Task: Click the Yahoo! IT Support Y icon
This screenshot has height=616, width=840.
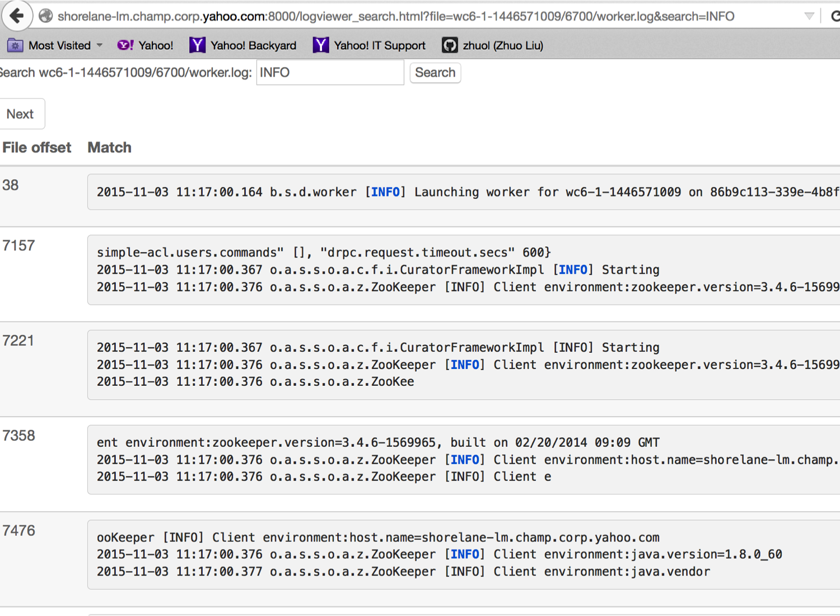Action: (x=320, y=45)
